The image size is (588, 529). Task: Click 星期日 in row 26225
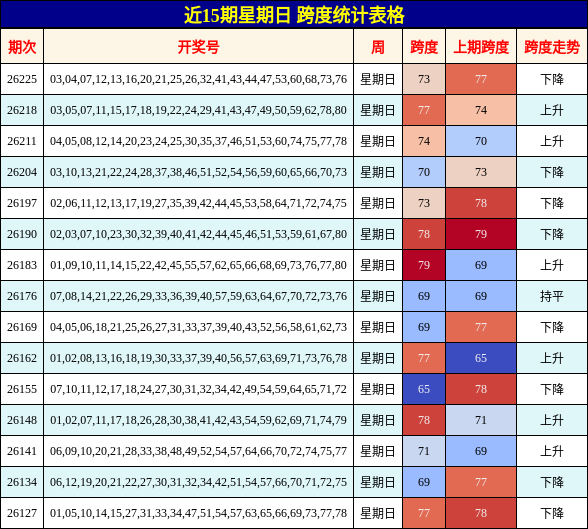(x=378, y=79)
